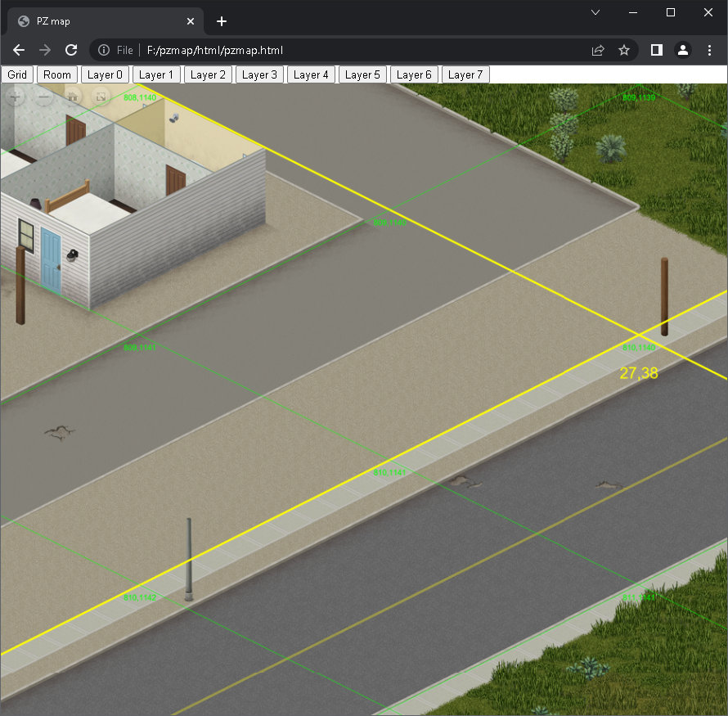This screenshot has height=716, width=728.
Task: Click the green 808,1140 grid label
Action: pos(140,97)
